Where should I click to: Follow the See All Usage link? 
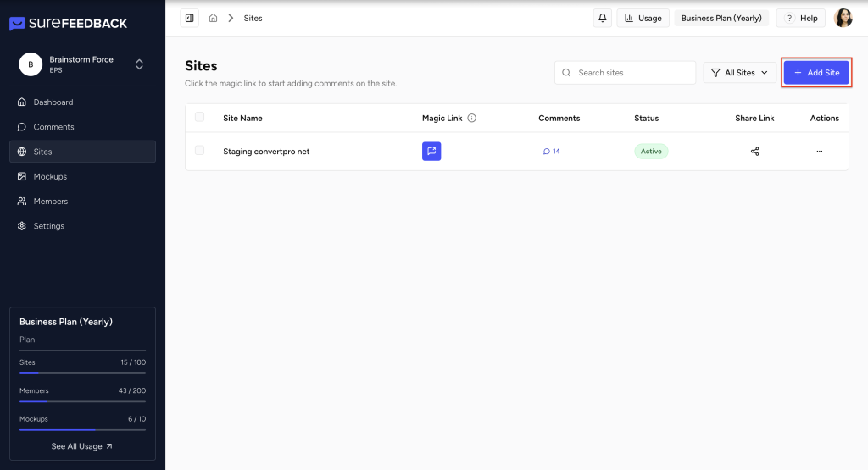[x=81, y=446]
